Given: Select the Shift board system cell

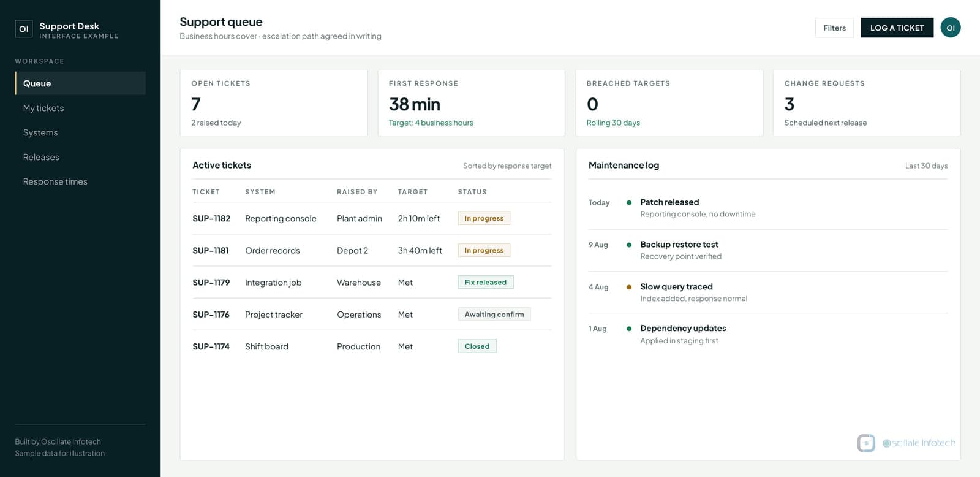Looking at the screenshot, I should click(266, 346).
